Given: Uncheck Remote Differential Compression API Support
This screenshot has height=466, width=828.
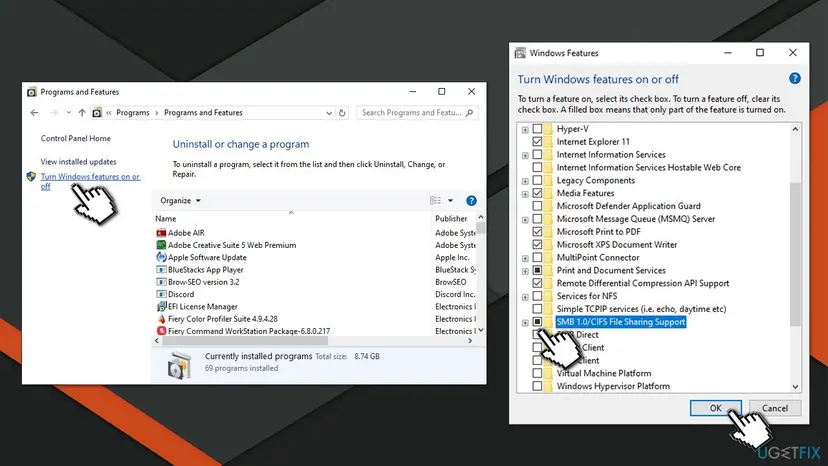Looking at the screenshot, I should (x=537, y=283).
